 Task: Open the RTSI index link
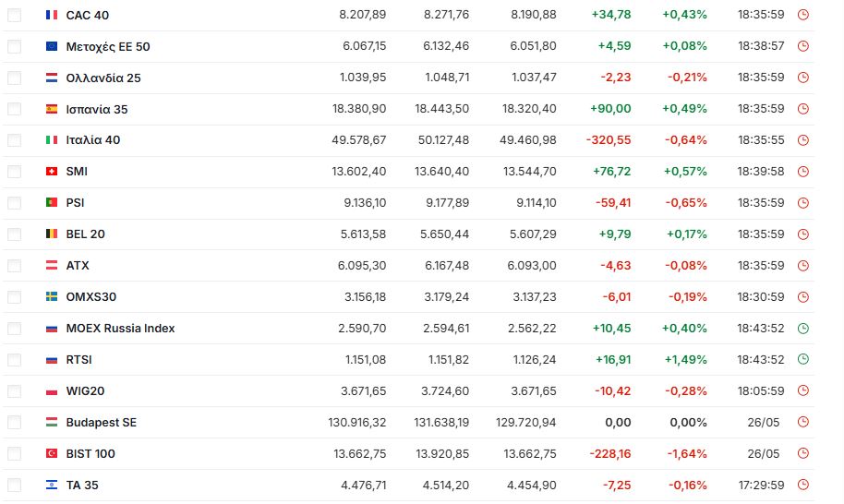78,360
